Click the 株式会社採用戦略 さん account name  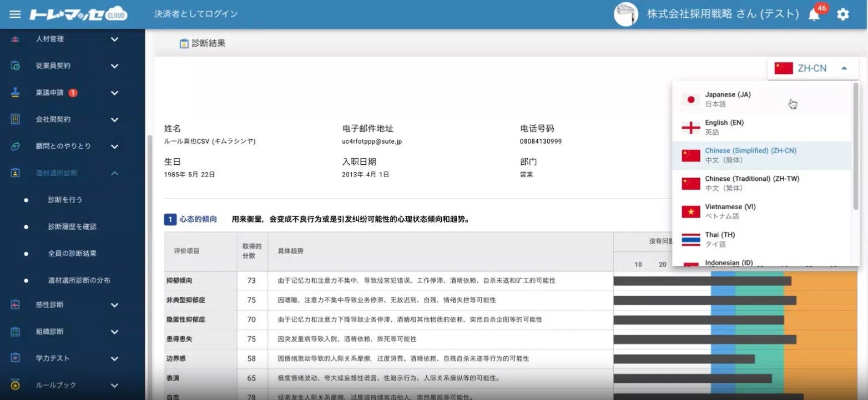pos(723,14)
